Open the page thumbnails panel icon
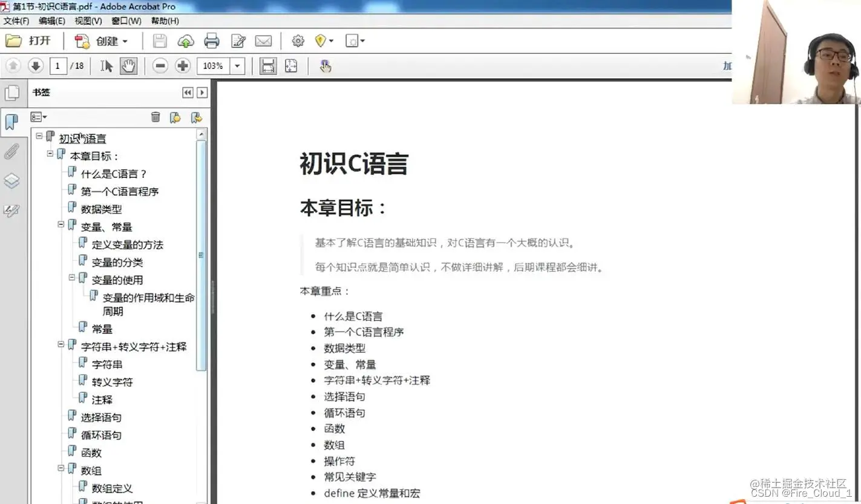Image resolution: width=861 pixels, height=504 pixels. coord(13,92)
